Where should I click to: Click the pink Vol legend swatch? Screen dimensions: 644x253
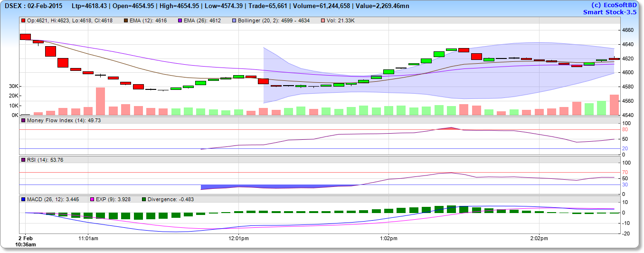click(323, 21)
